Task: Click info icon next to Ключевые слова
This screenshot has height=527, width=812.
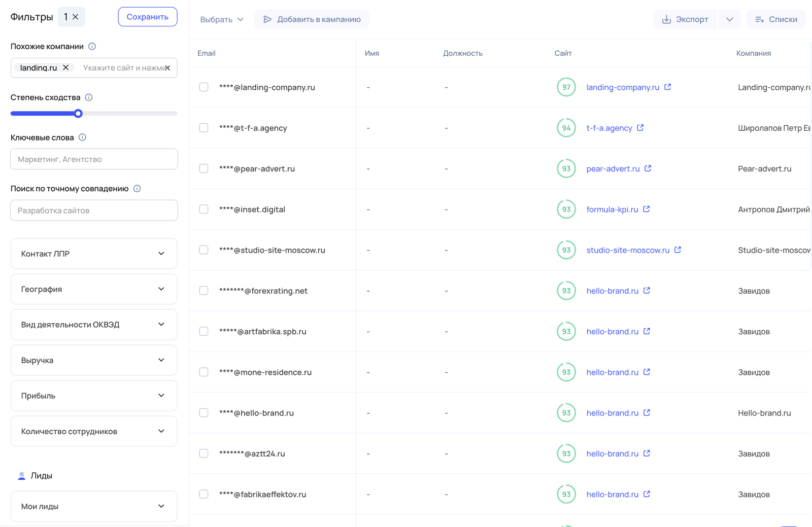Action: [82, 137]
